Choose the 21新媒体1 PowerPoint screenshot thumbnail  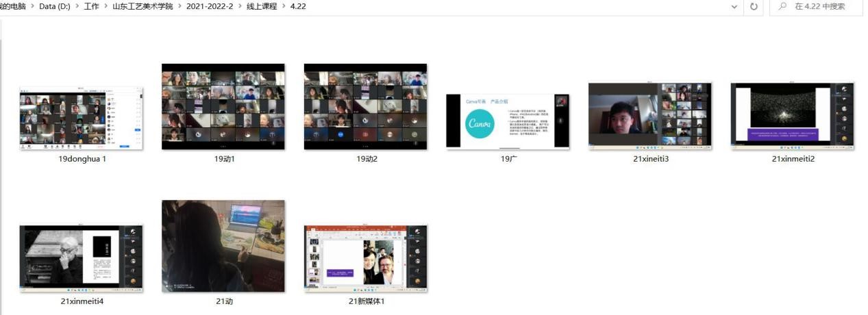(365, 257)
